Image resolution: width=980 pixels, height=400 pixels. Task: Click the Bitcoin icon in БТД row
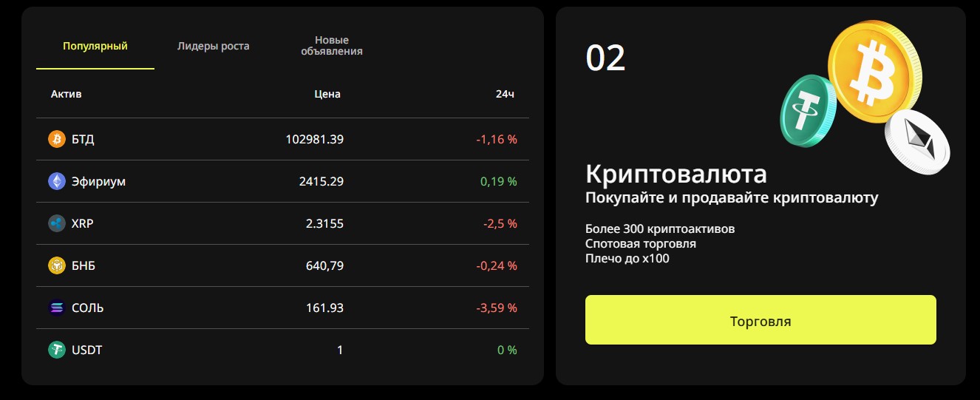pyautogui.click(x=57, y=139)
